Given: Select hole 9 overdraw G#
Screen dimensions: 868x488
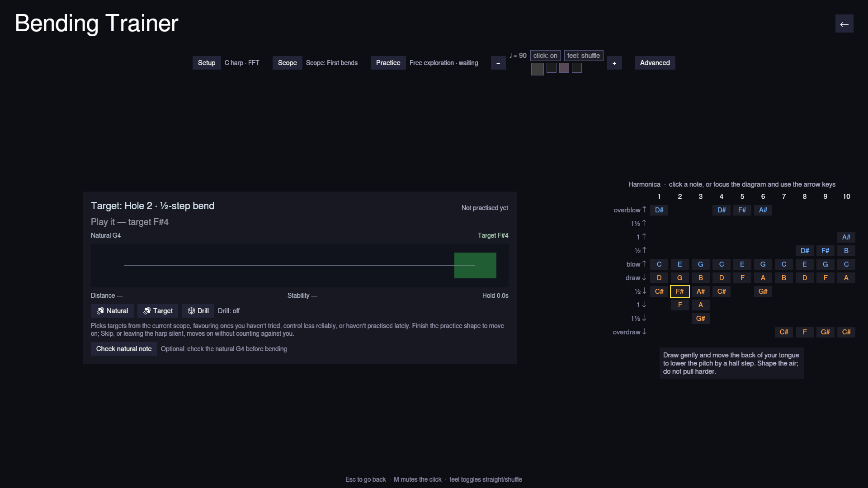Looking at the screenshot, I should point(826,332).
